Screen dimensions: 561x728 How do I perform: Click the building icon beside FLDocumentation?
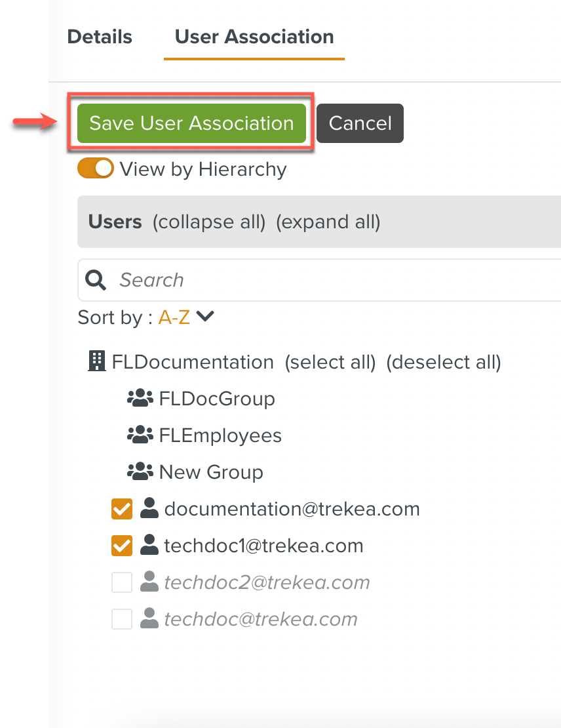point(96,361)
